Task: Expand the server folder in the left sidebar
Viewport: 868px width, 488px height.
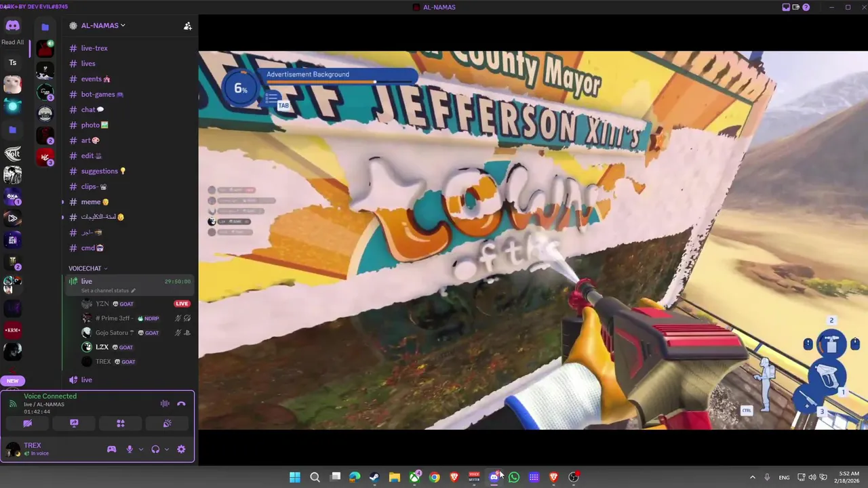Action: click(x=12, y=129)
